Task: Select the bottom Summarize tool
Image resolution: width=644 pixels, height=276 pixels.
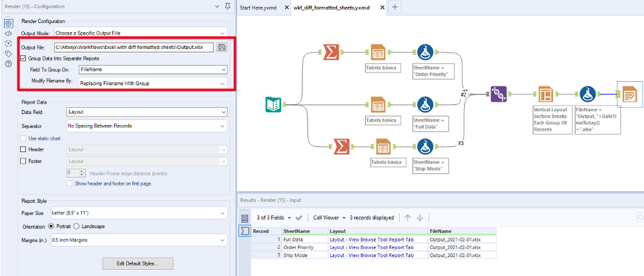Action: [341, 146]
